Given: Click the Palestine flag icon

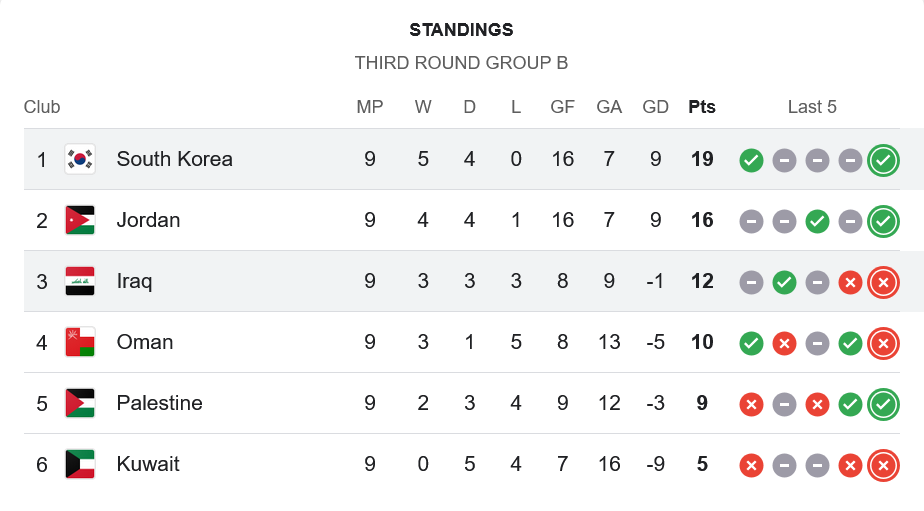Looking at the screenshot, I should pos(80,403).
